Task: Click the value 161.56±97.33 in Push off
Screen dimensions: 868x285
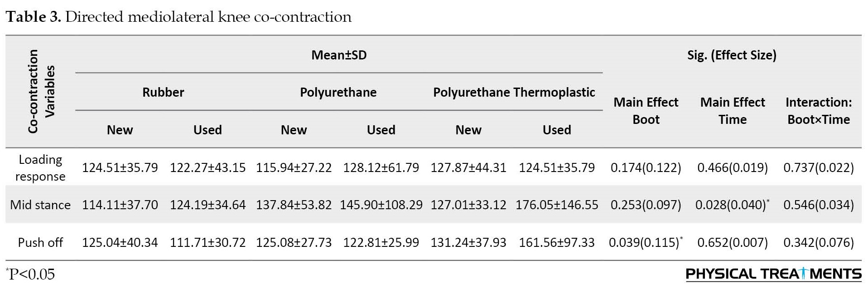Action: click(x=557, y=242)
